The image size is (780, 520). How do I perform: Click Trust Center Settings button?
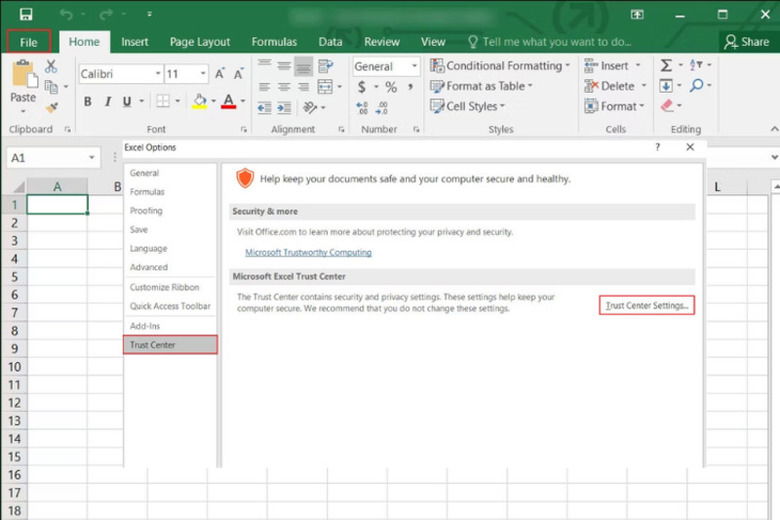(647, 306)
